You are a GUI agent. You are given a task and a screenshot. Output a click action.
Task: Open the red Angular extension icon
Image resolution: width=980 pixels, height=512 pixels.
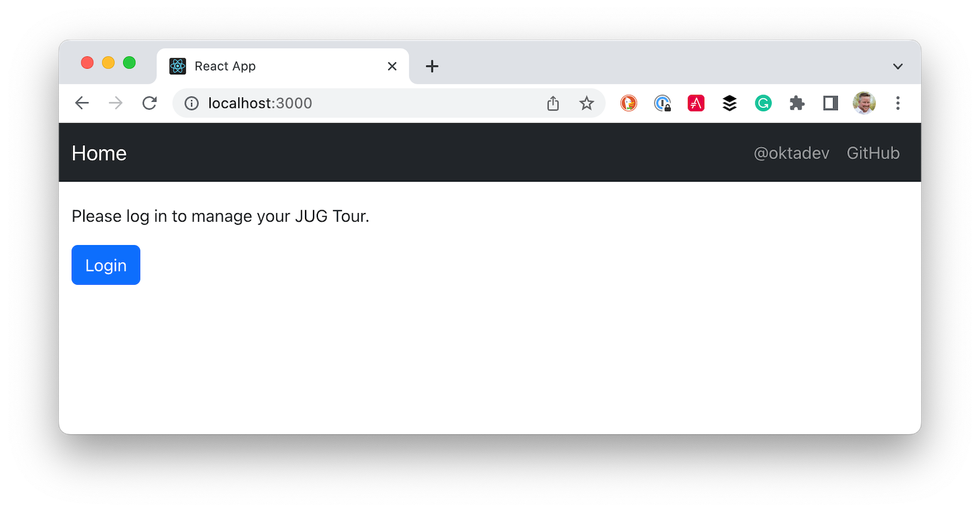click(696, 103)
